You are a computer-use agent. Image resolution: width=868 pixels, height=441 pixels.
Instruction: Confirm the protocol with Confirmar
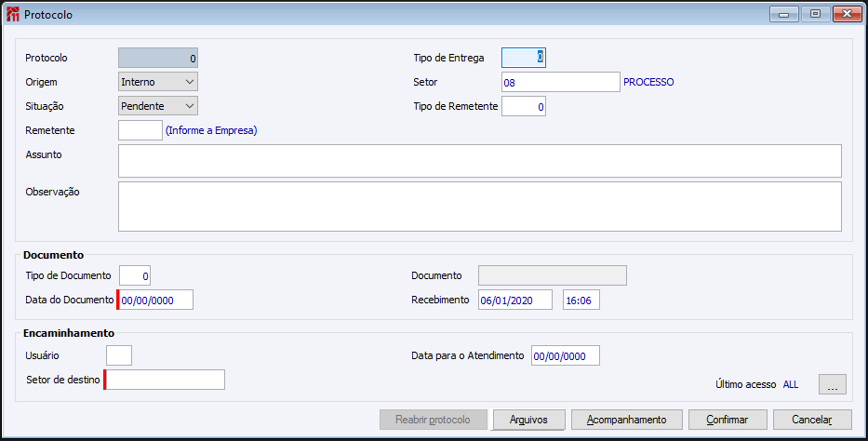click(x=728, y=420)
